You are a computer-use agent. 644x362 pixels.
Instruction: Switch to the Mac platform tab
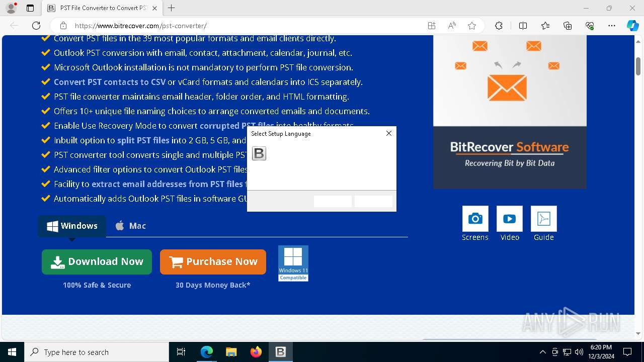coord(130,226)
